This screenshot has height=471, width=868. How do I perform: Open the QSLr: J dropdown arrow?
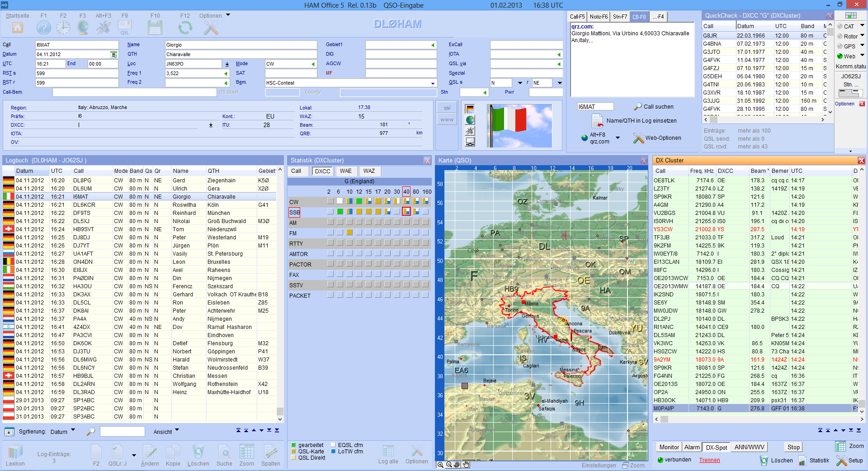pyautogui.click(x=134, y=455)
